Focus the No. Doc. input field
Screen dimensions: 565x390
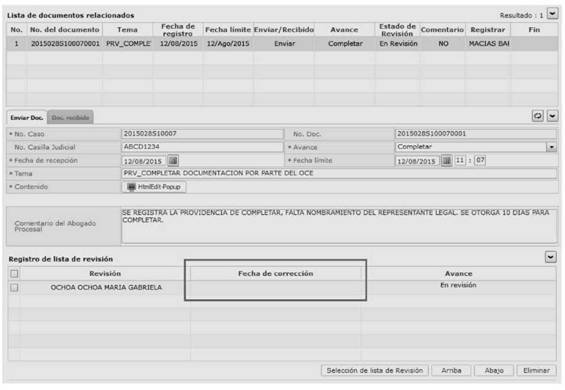point(475,134)
